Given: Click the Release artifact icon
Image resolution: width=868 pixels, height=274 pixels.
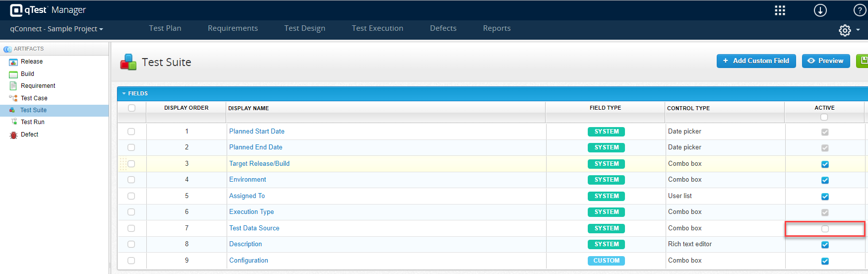Looking at the screenshot, I should tap(13, 62).
